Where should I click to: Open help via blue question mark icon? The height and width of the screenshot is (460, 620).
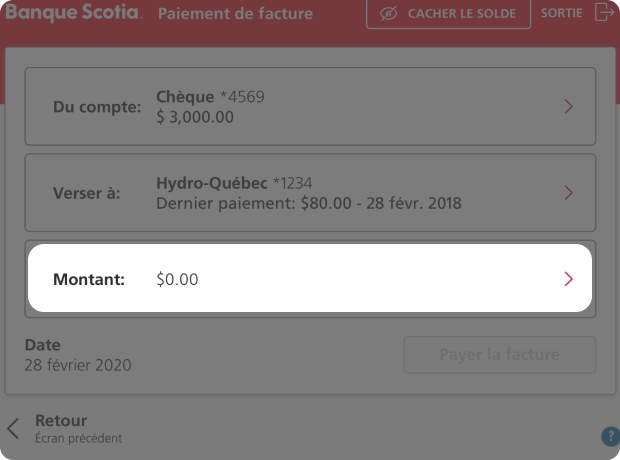pyautogui.click(x=611, y=436)
